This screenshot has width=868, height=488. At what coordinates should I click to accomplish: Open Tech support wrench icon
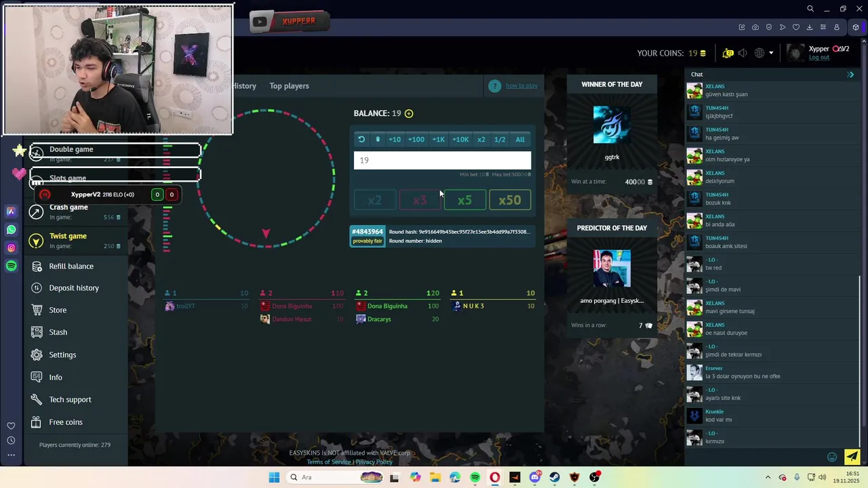(37, 399)
